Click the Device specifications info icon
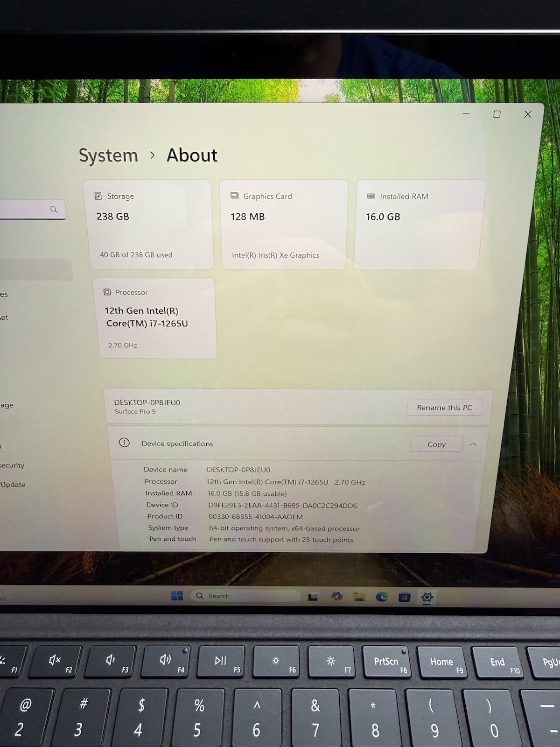Image resolution: width=560 pixels, height=747 pixels. pos(124,442)
